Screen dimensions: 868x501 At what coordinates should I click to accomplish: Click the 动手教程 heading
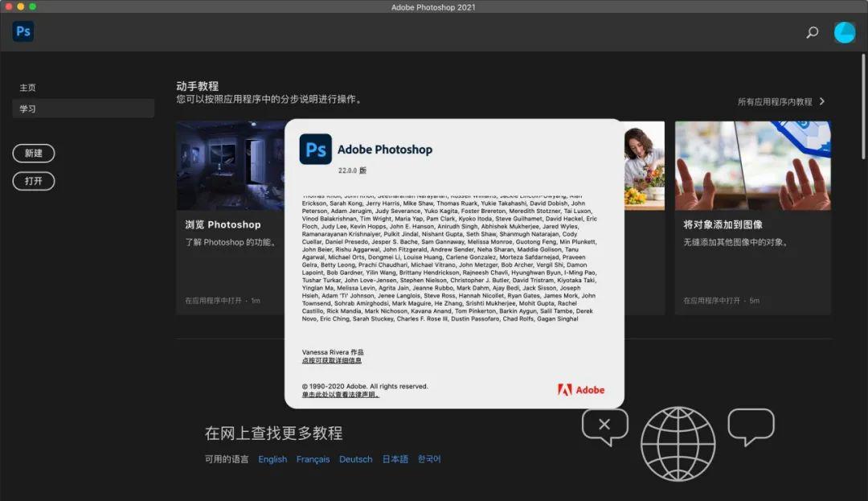tap(197, 86)
